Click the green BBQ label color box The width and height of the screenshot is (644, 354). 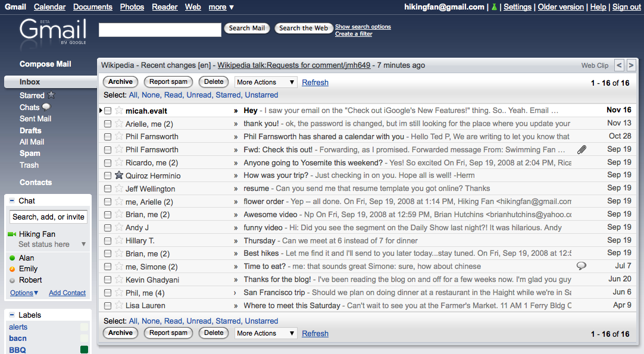84,349
